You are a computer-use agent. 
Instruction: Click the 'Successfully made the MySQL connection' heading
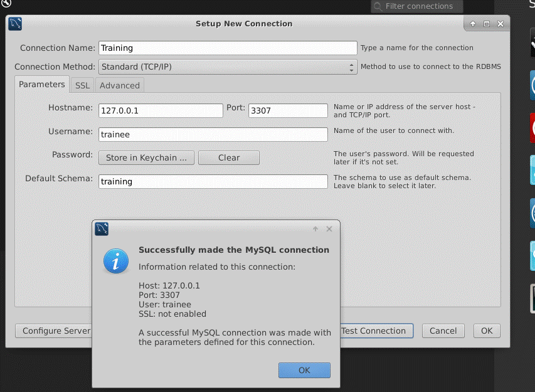234,250
